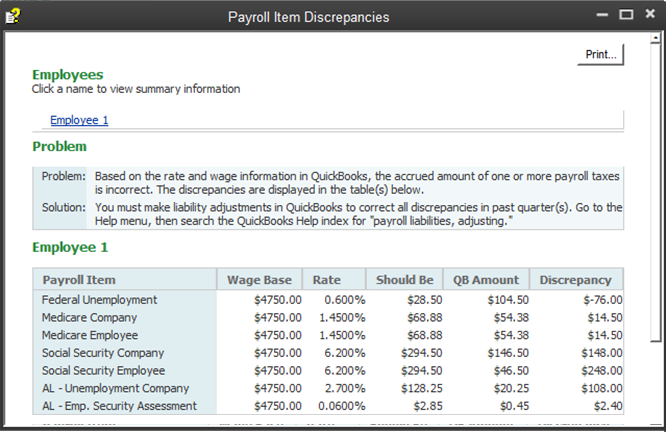Minimize the Payroll Item Discrepancies window
This screenshot has height=432, width=666.
602,15
